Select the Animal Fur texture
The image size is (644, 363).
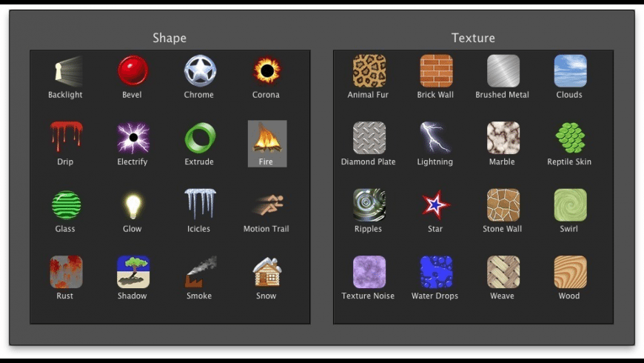[x=369, y=70]
